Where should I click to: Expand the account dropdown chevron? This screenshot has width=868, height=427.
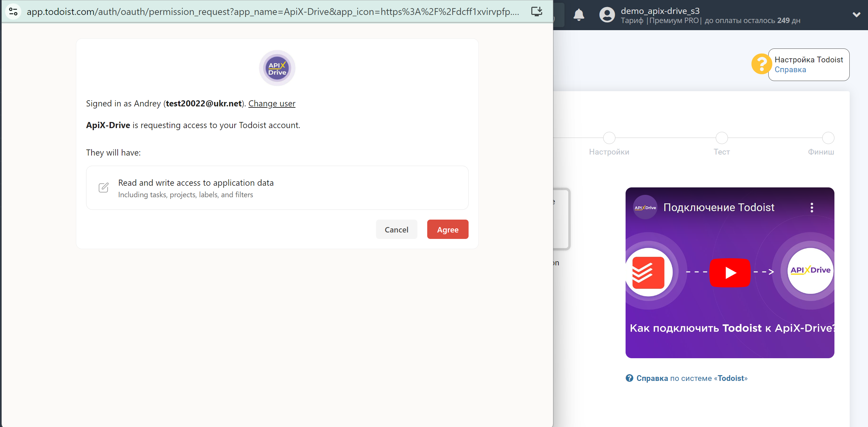click(856, 15)
